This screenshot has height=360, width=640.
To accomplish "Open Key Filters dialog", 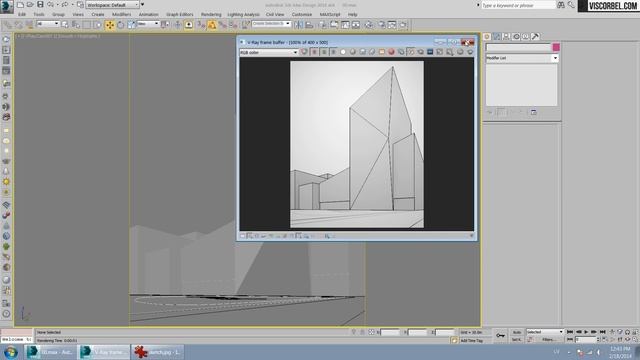I will click(x=549, y=340).
